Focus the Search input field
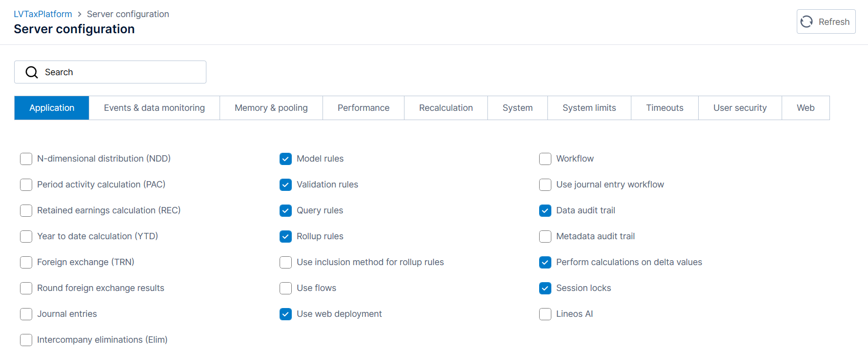 pyautogui.click(x=110, y=72)
